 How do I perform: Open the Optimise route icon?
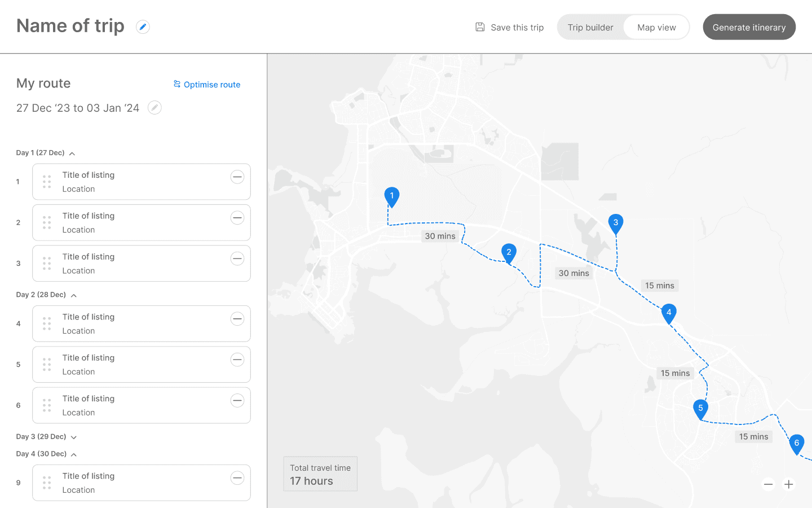pos(176,84)
